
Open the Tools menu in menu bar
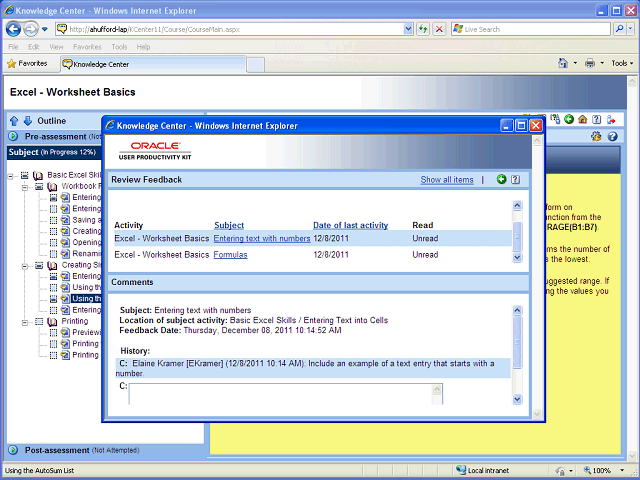[119, 47]
